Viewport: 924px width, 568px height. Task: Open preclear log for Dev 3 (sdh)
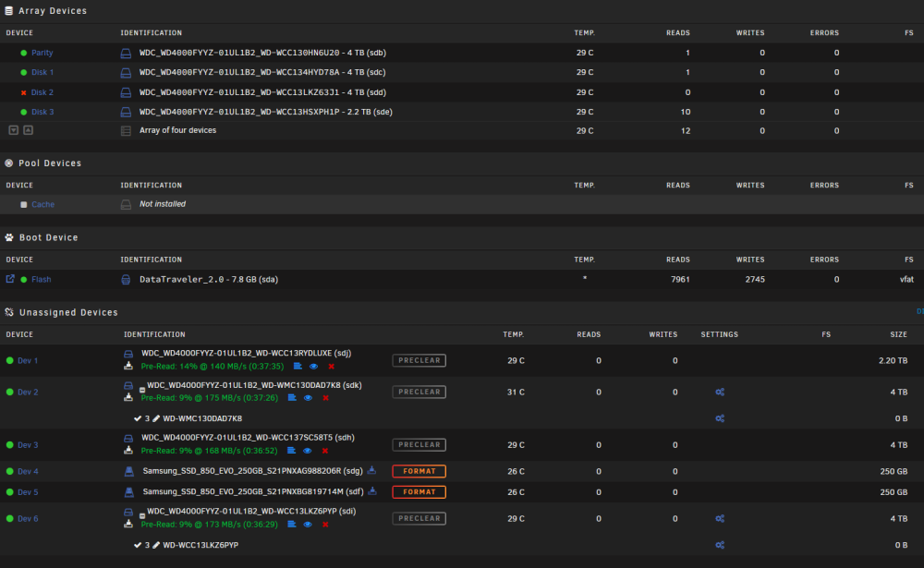[291, 451]
